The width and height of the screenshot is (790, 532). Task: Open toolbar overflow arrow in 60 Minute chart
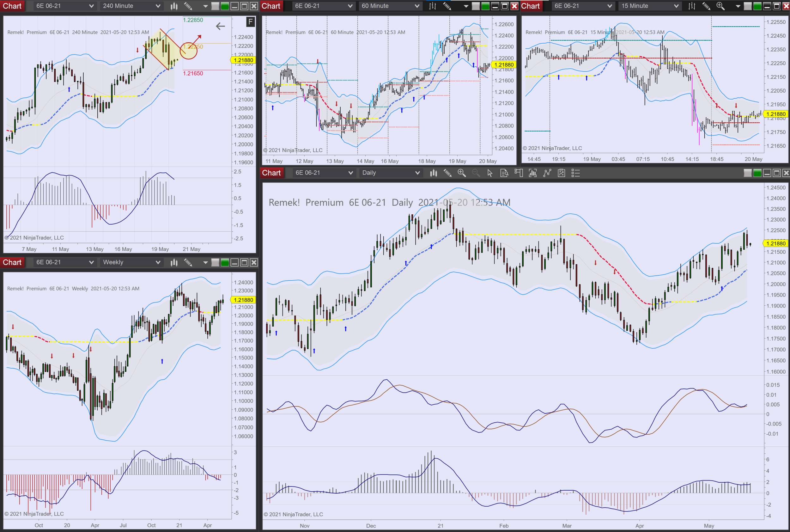point(466,6)
